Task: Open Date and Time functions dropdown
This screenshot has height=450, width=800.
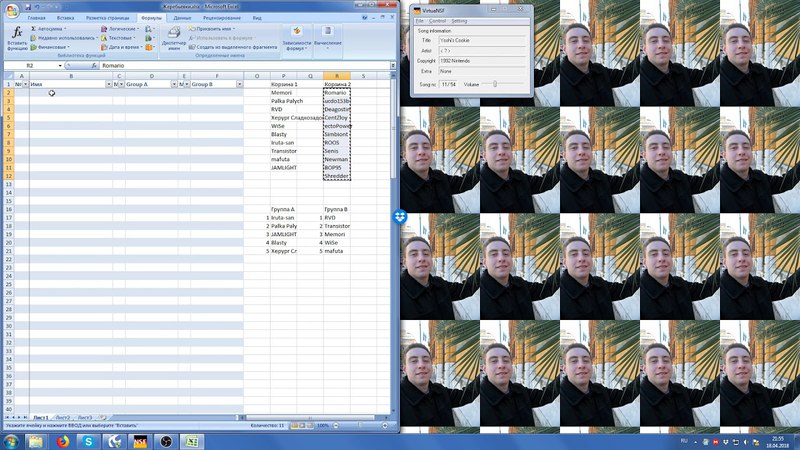Action: [x=121, y=47]
